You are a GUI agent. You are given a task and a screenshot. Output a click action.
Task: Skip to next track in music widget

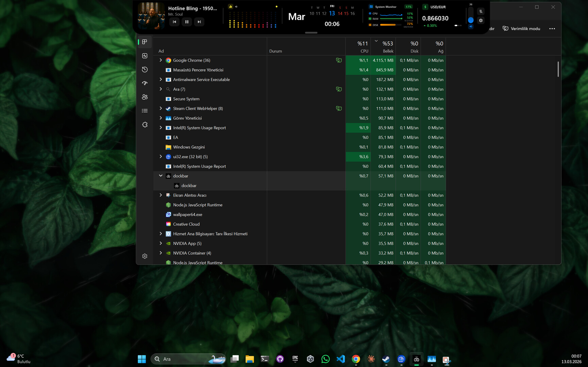tap(199, 22)
